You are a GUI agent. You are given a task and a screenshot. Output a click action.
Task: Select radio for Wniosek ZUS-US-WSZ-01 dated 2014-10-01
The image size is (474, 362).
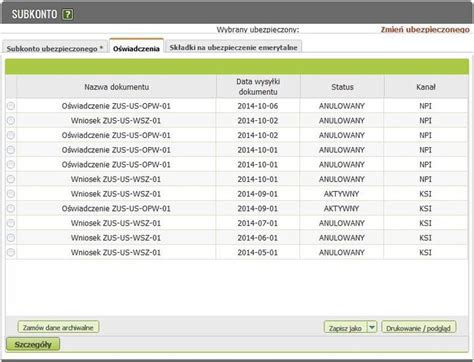pyautogui.click(x=11, y=179)
